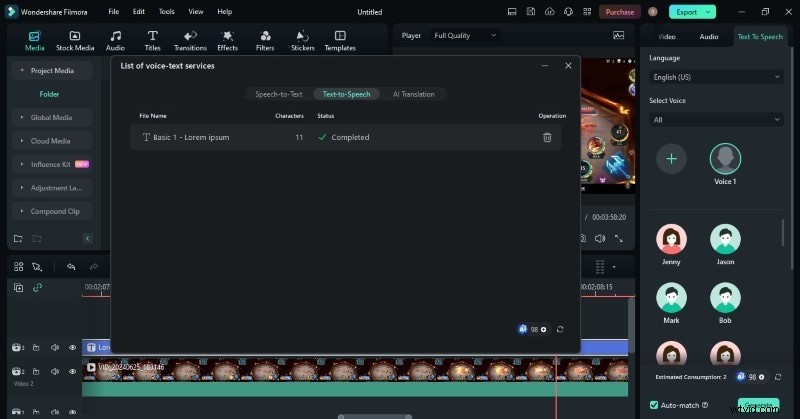
Task: Select the Jenny voice avatar
Action: 671,239
